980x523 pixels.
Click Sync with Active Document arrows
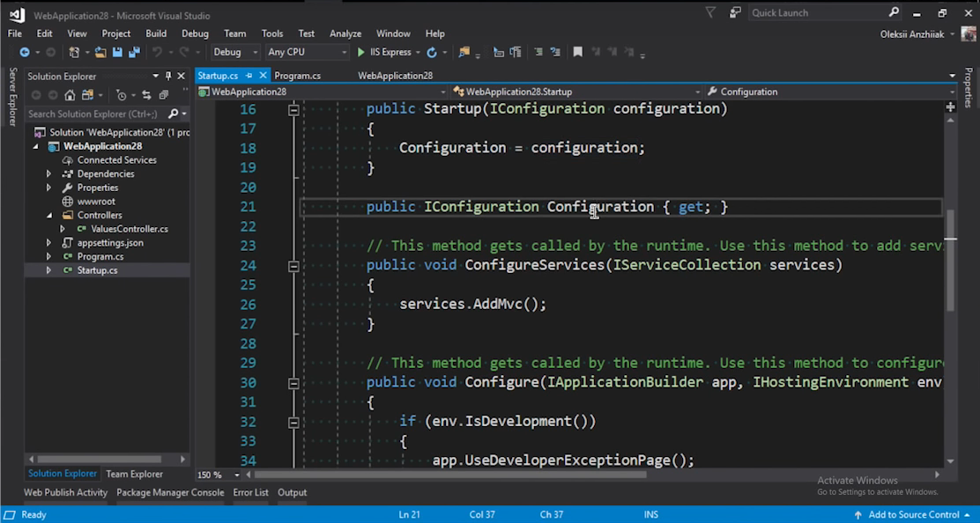pos(146,95)
